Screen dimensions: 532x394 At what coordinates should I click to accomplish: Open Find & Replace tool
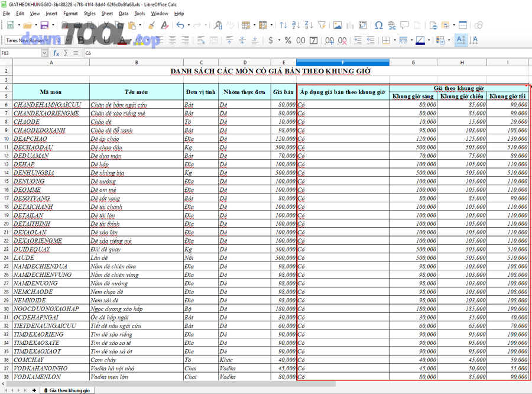(218, 25)
